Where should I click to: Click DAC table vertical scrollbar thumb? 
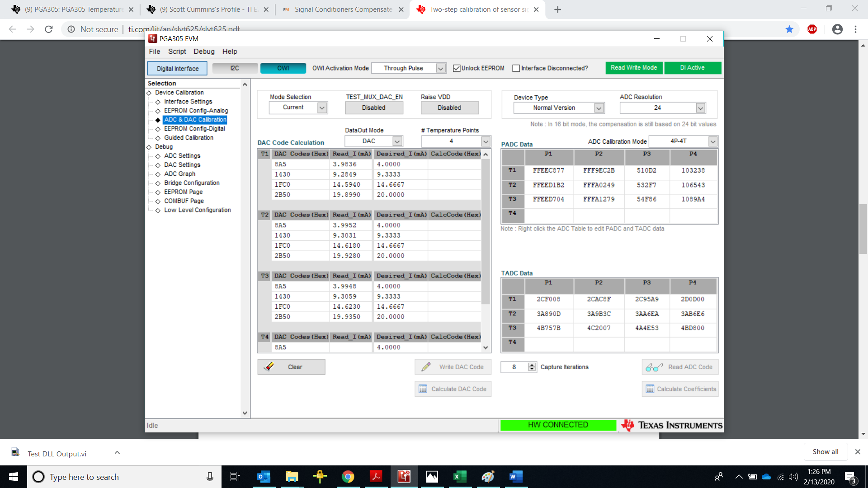(486, 232)
